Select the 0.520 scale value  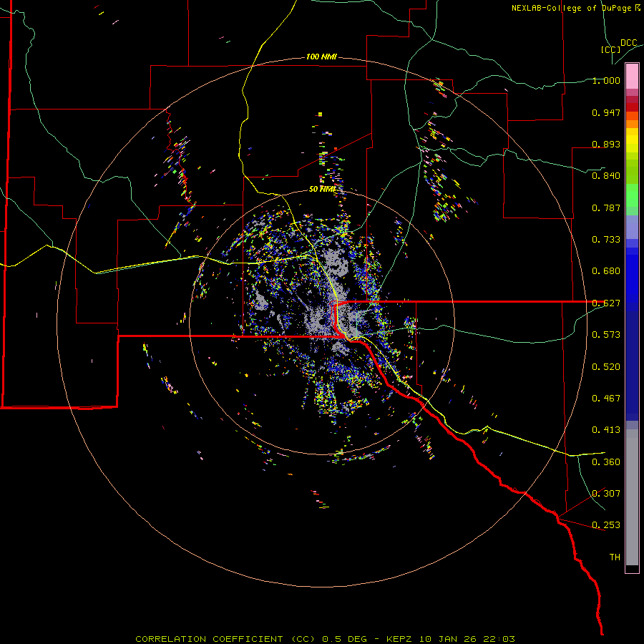[x=606, y=367]
